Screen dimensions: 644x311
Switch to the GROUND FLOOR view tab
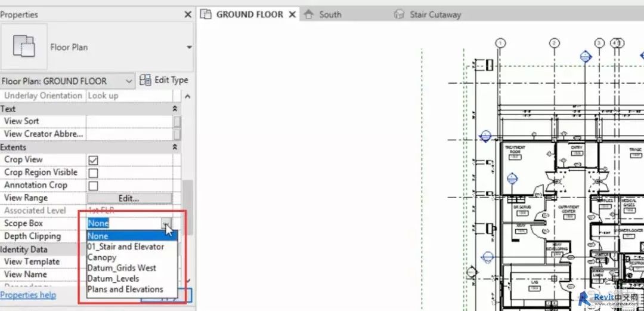coord(249,14)
